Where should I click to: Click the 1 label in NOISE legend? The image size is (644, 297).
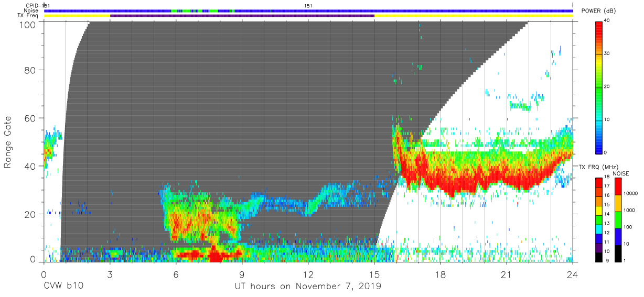(x=624, y=260)
